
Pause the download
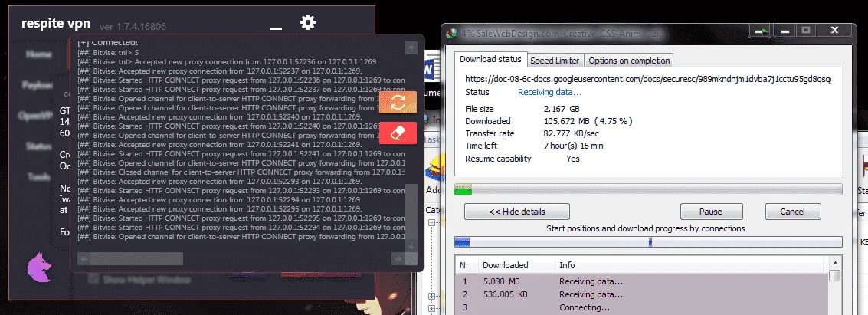click(711, 212)
